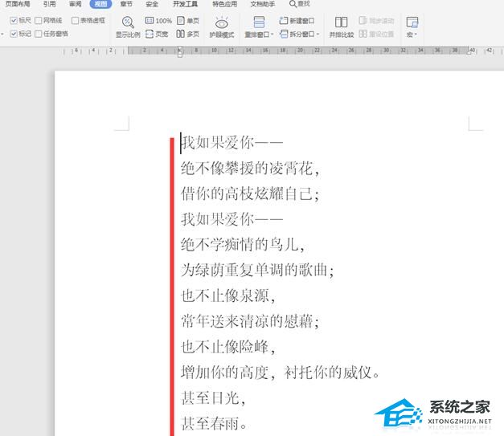Click the text line 也不止像险峰
The image size is (504, 436).
coord(228,347)
